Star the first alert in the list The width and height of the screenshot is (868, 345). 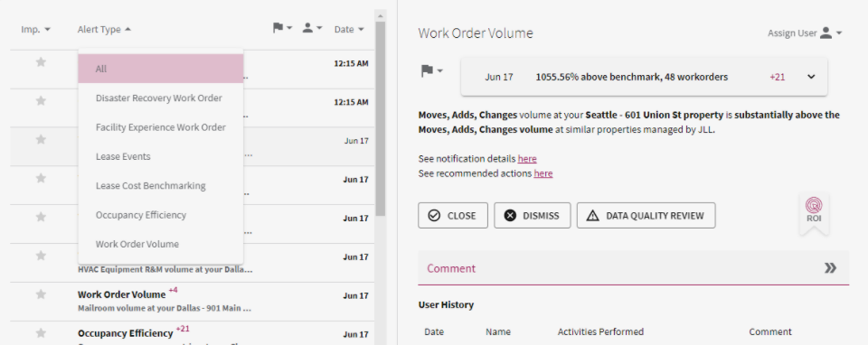(41, 62)
